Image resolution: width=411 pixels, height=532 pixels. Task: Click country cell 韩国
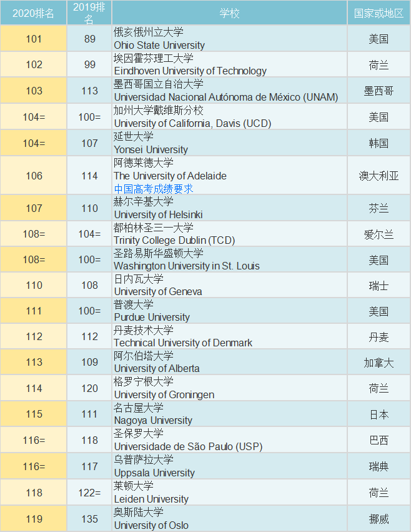tap(379, 143)
